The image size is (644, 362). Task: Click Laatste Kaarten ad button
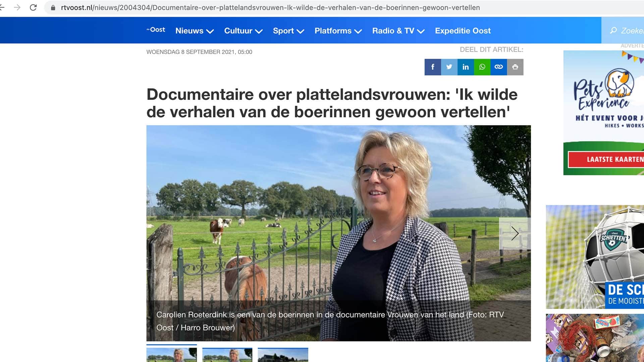pyautogui.click(x=606, y=160)
